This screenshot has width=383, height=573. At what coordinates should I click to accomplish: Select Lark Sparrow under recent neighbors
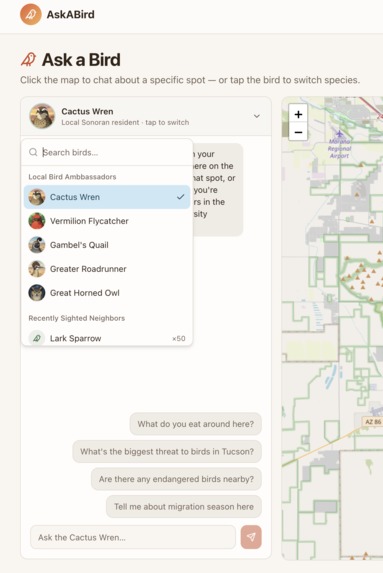point(107,338)
